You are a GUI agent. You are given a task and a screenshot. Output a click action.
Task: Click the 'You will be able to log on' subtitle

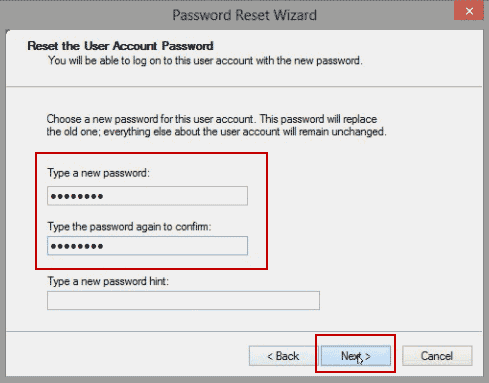point(205,61)
